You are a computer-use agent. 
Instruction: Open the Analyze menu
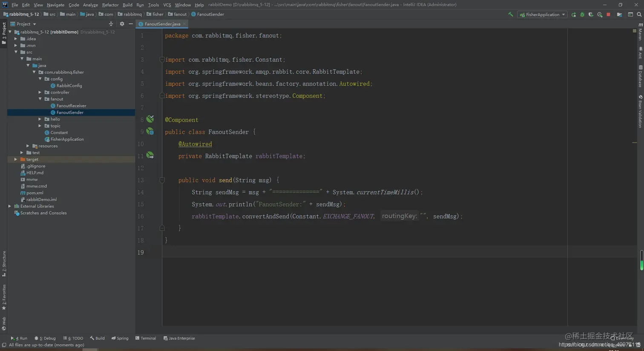click(x=90, y=5)
